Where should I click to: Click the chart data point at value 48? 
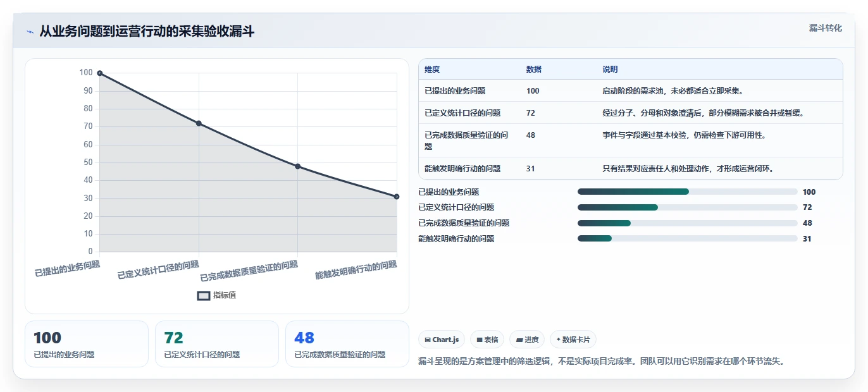(x=298, y=166)
